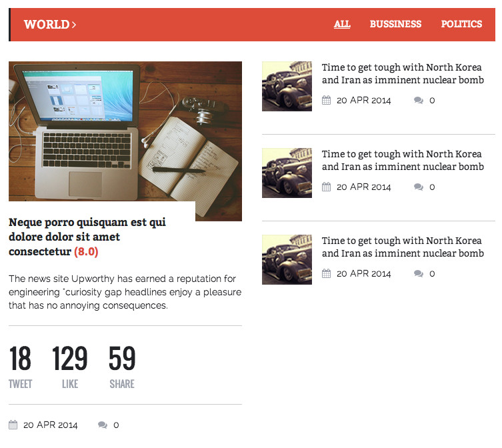Open the third North Korea headline link
The image size is (502, 448).
click(x=403, y=247)
